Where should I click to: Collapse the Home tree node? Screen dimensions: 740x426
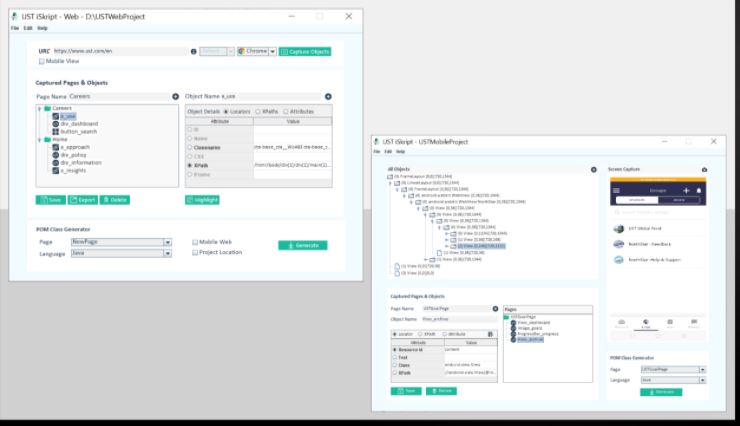[x=40, y=140]
